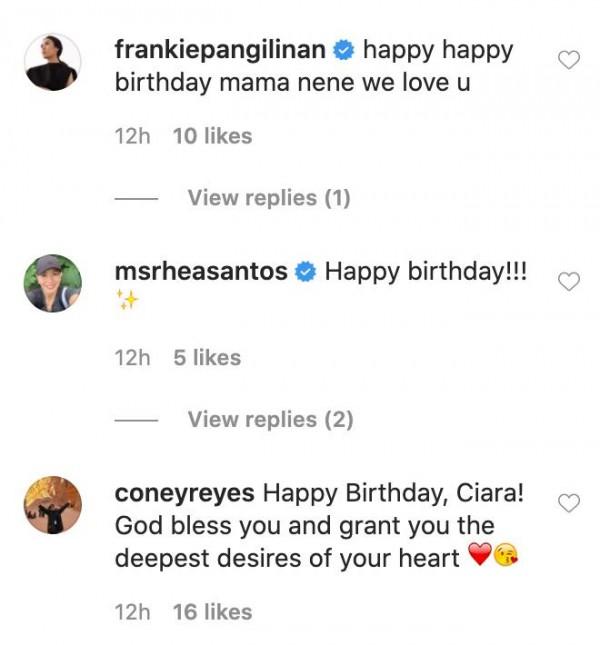600x645 pixels.
Task: Click the 12h timestamp under msrheasantos's comment
Action: [132, 358]
